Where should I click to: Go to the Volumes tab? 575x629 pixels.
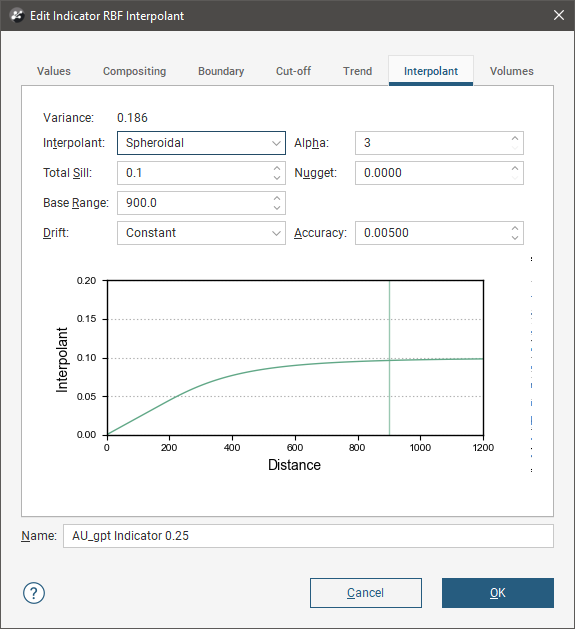pos(512,71)
